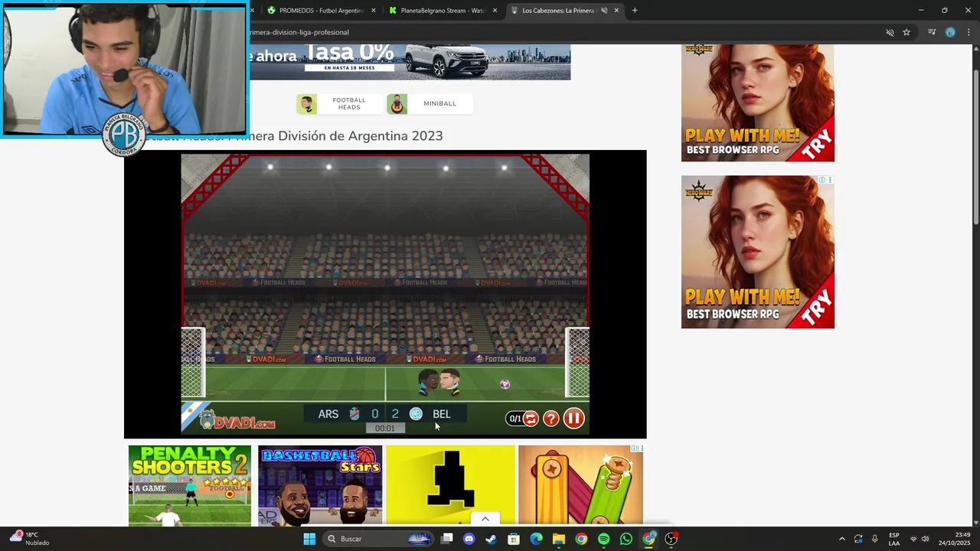The image size is (980, 551).
Task: Open the 18°C Nublado weather widget
Action: click(x=30, y=539)
